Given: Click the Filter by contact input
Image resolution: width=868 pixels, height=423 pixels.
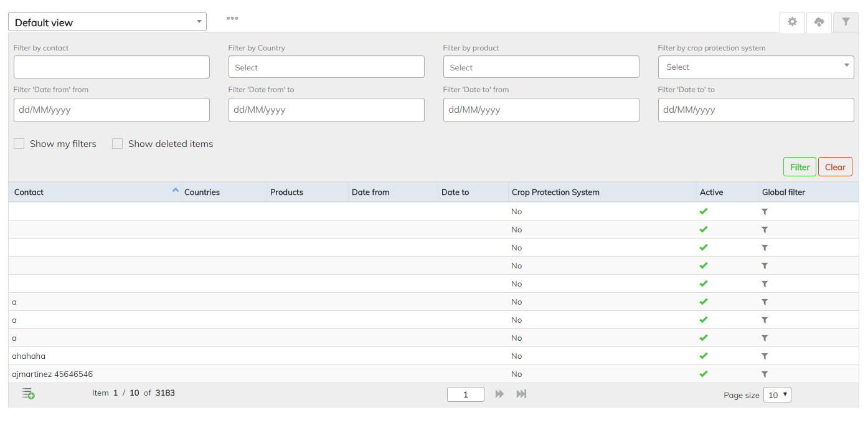Looking at the screenshot, I should [111, 67].
